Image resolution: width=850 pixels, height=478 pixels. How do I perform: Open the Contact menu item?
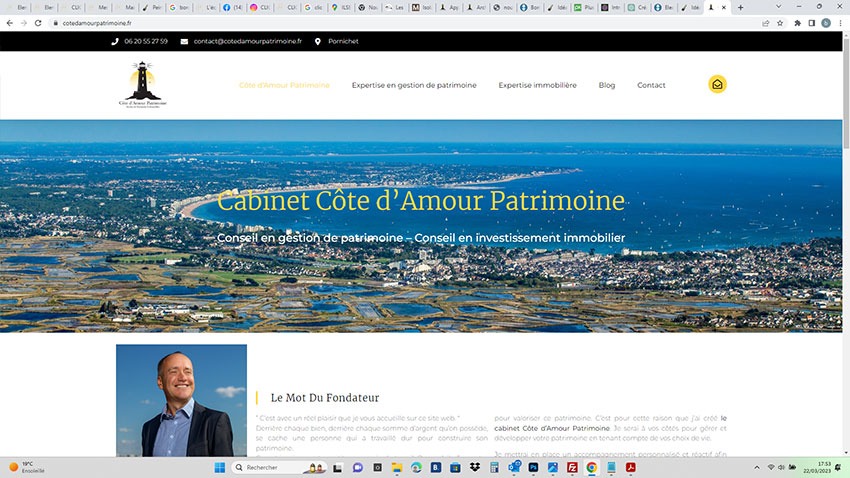[x=651, y=85]
